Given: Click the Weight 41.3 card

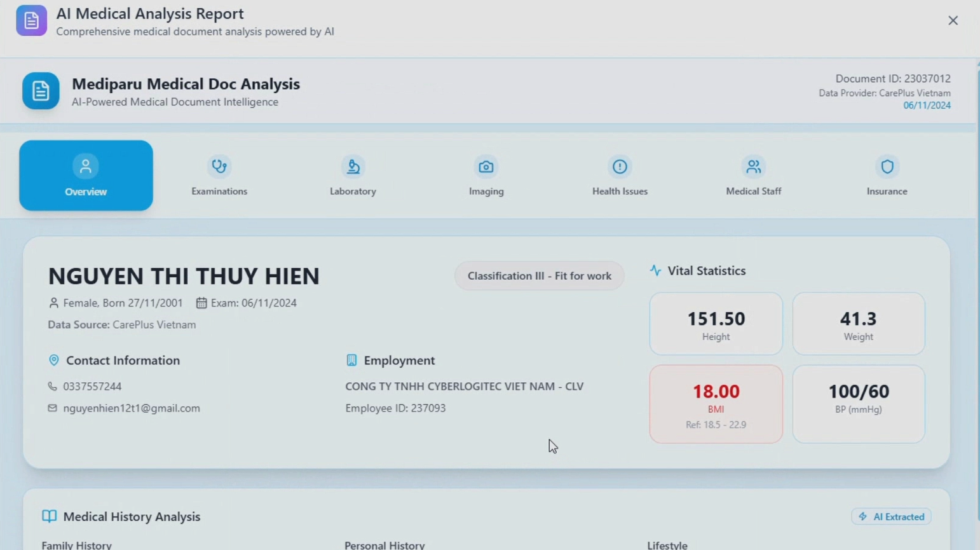Looking at the screenshot, I should [x=859, y=324].
